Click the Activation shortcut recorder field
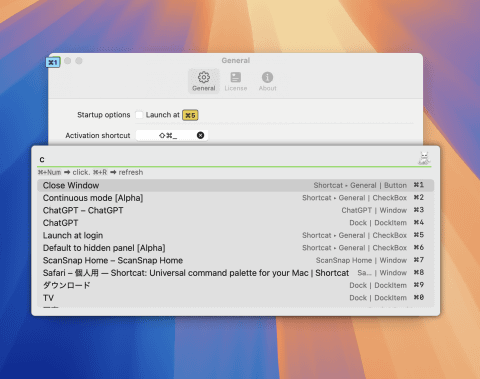Screen dimensions: 480x379 (172, 135)
